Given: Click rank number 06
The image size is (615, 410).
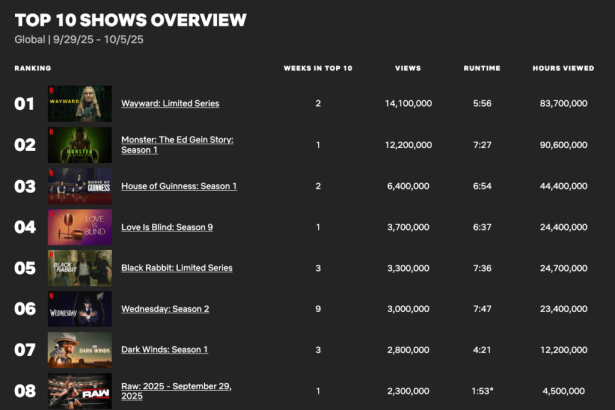Looking at the screenshot, I should [25, 309].
